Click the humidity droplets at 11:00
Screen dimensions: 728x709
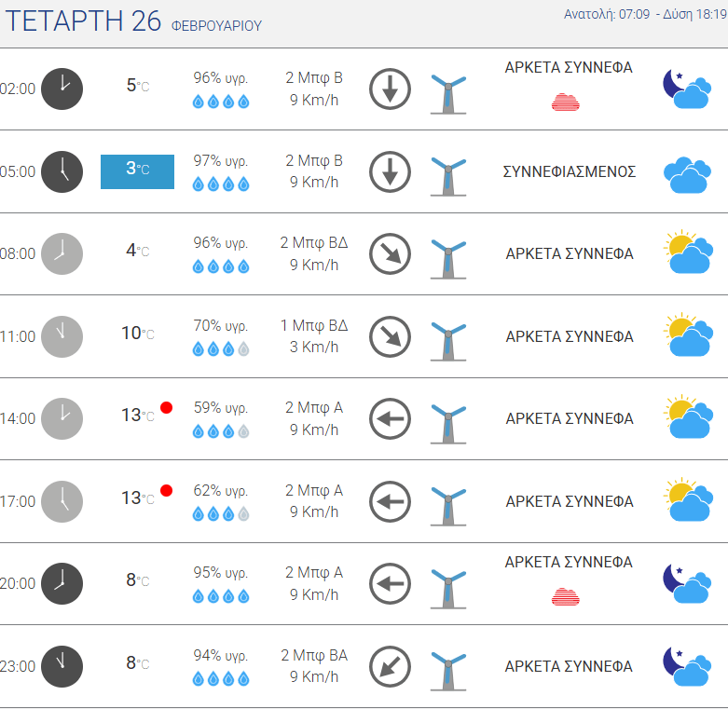pyautogui.click(x=221, y=349)
